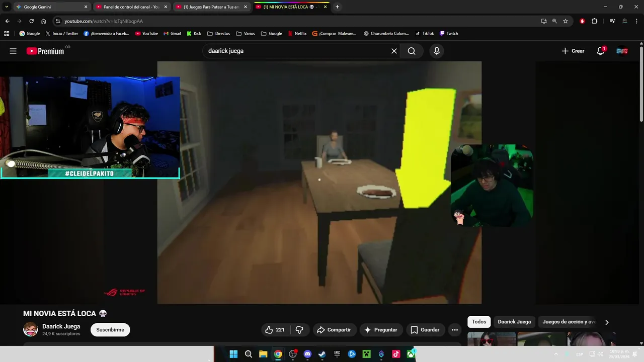Close the MI NOVIA ESTÁ LOCA tab
Viewport: 644px width, 362px height.
coord(326,7)
